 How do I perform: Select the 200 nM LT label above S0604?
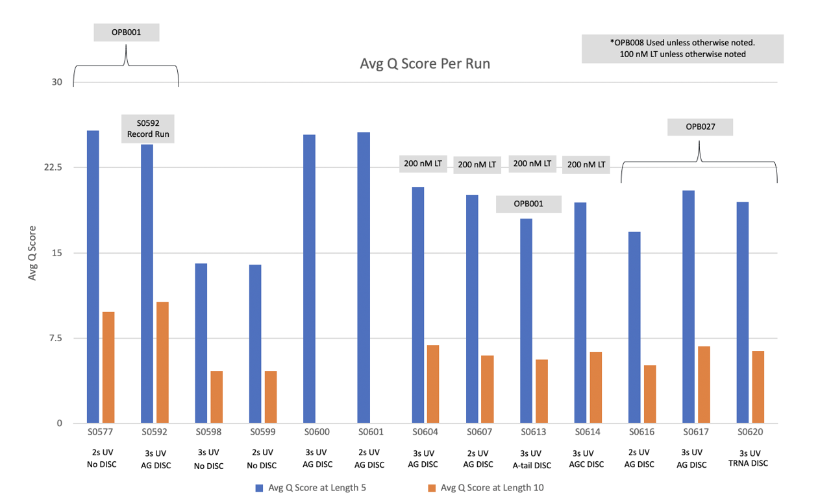pyautogui.click(x=422, y=163)
